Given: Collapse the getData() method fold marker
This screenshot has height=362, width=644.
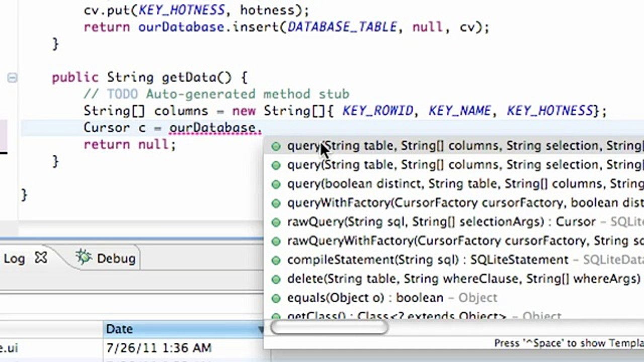Looking at the screenshot, I should point(12,77).
